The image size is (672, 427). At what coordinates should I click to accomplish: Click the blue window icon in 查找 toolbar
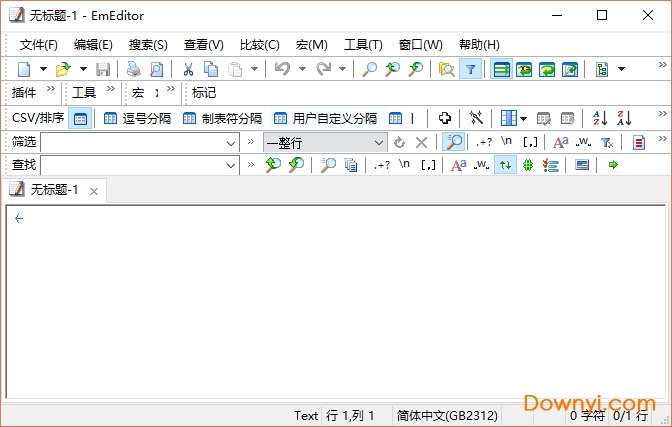582,165
